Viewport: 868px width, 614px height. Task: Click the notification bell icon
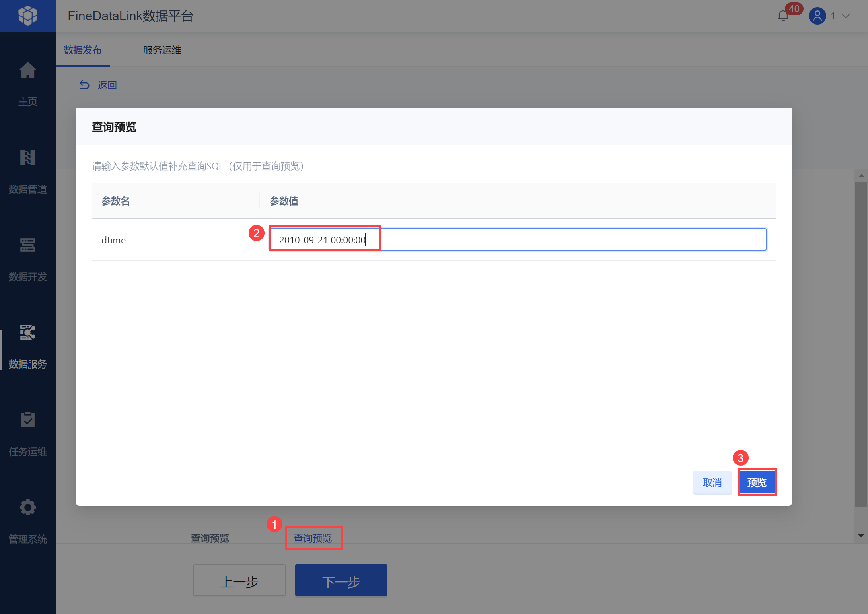(x=783, y=16)
